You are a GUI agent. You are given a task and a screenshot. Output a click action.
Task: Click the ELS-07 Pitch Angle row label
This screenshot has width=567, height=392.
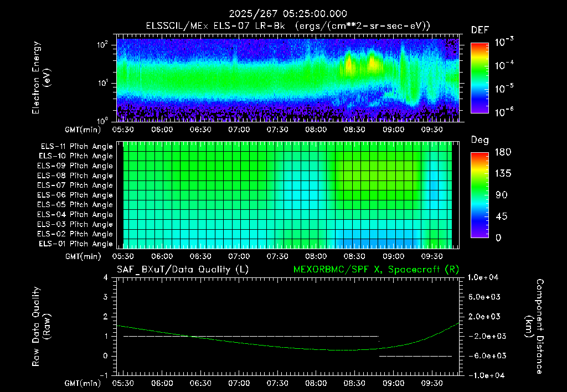coord(75,185)
